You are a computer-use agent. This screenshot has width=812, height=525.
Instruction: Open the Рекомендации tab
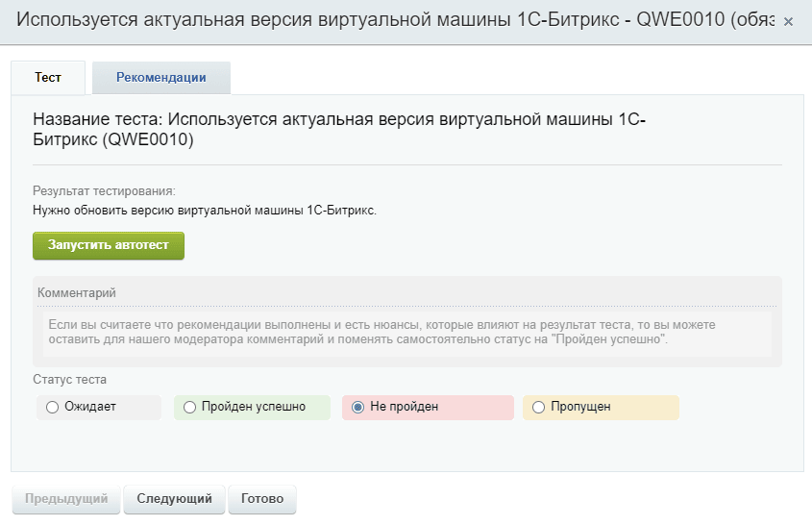161,78
